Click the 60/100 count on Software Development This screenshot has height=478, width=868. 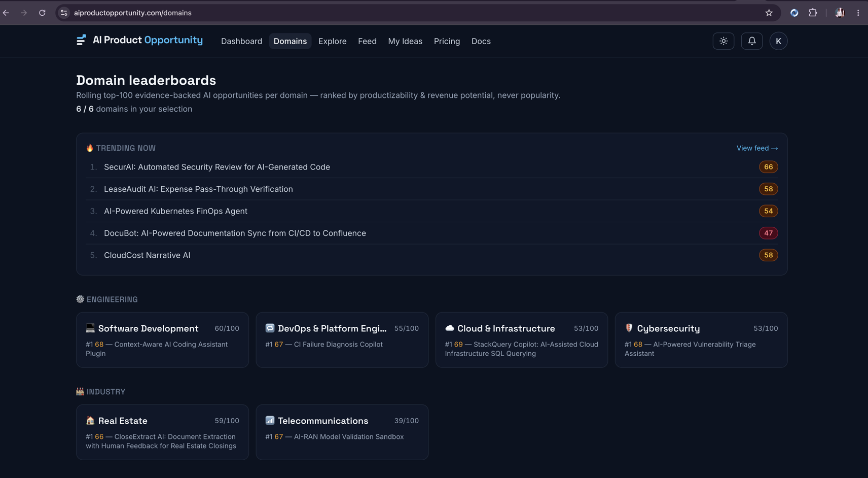click(227, 328)
